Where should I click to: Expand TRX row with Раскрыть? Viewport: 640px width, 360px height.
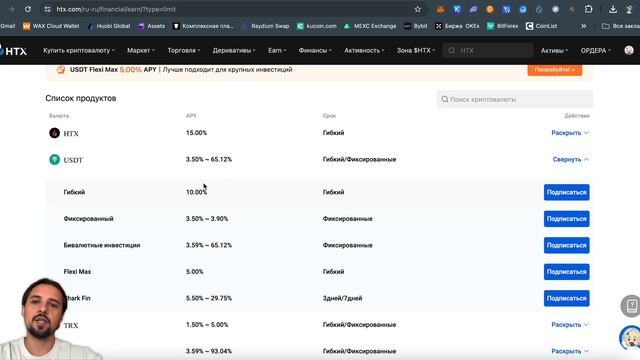[570, 325]
